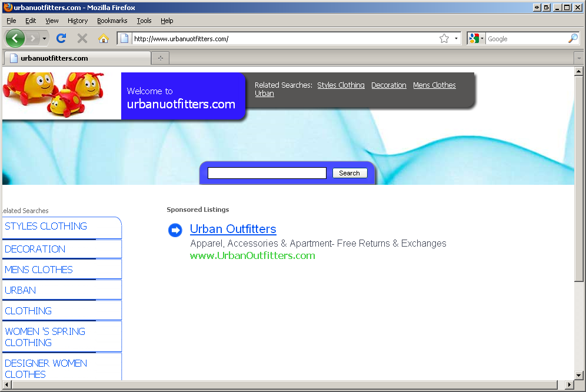Image resolution: width=586 pixels, height=392 pixels.
Task: Select STYLES CLOTHING in the sidebar
Action: (x=45, y=226)
